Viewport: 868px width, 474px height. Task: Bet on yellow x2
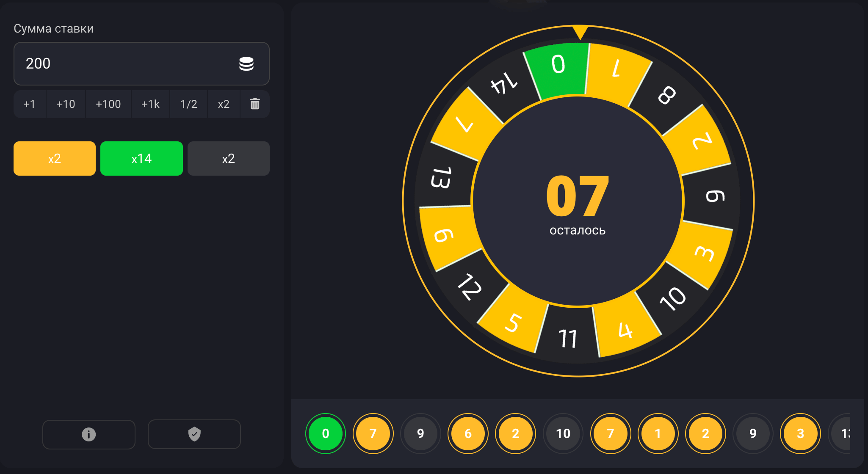(55, 159)
